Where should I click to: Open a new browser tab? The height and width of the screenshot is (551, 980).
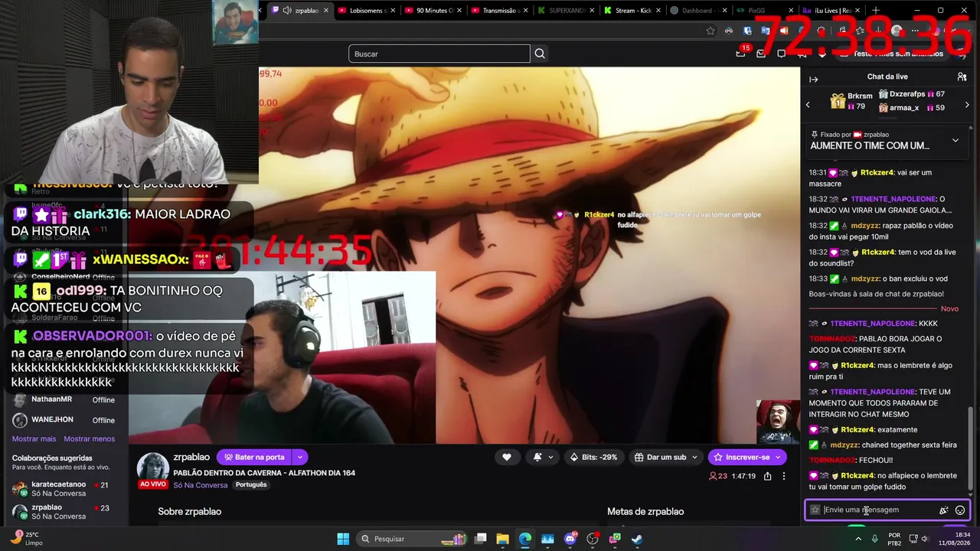click(876, 11)
